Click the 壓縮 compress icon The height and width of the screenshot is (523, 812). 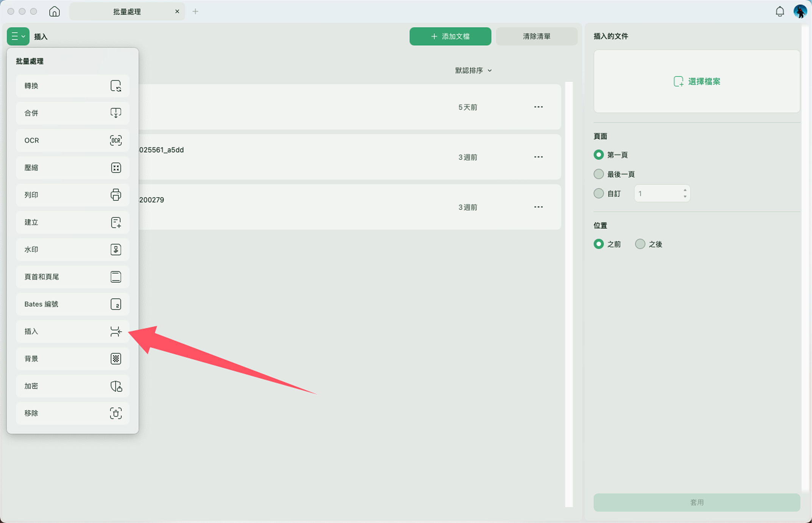click(116, 168)
